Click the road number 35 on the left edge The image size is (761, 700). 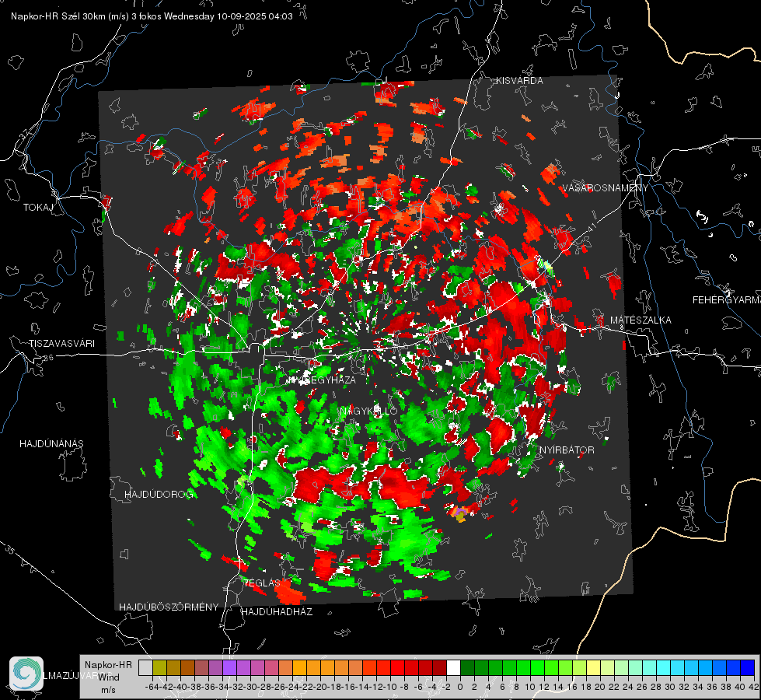coord(10,551)
